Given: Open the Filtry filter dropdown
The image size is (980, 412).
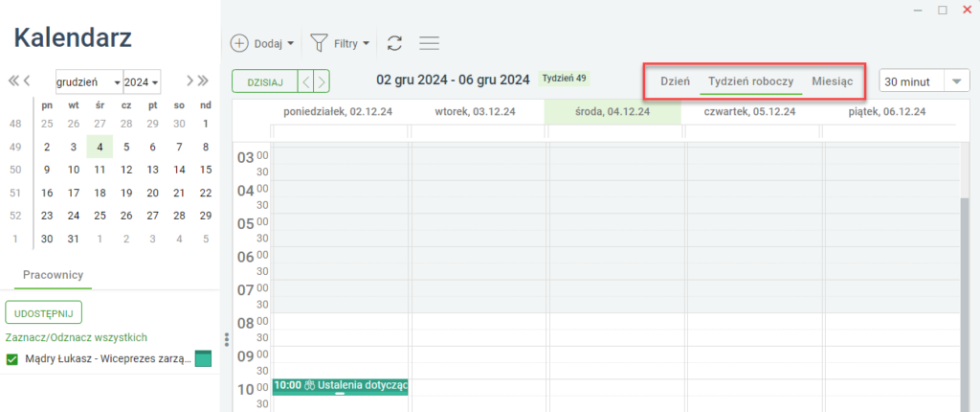Looking at the screenshot, I should 340,43.
